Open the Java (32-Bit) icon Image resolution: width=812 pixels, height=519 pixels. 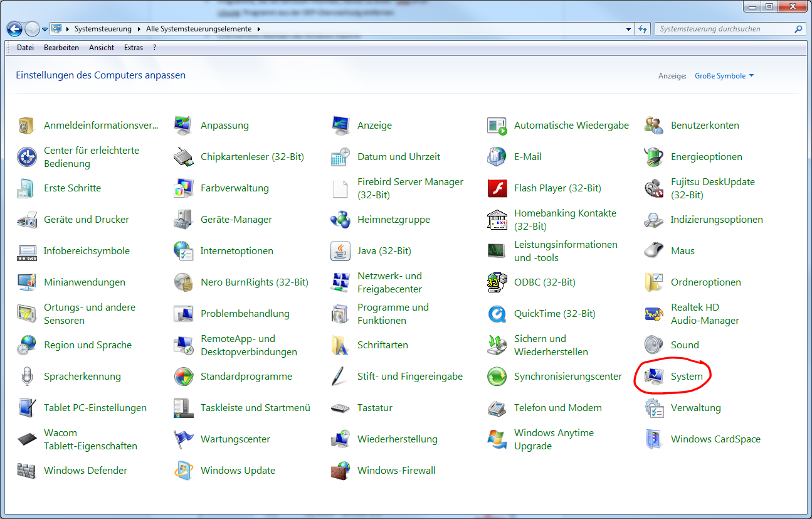click(x=340, y=251)
